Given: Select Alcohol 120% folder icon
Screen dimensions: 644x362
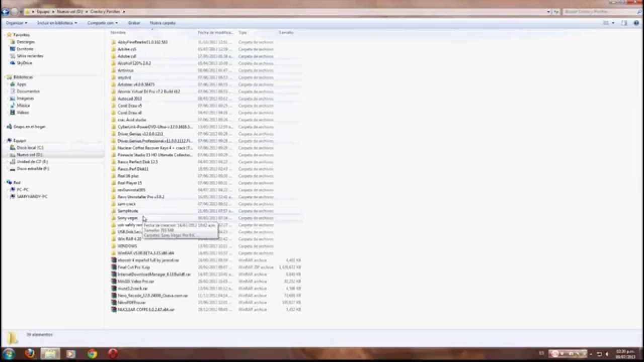Looking at the screenshot, I should click(x=114, y=64).
